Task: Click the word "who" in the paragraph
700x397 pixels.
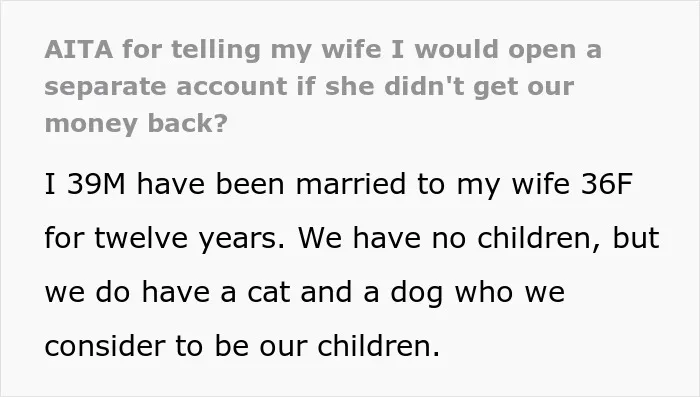Action: (x=484, y=293)
